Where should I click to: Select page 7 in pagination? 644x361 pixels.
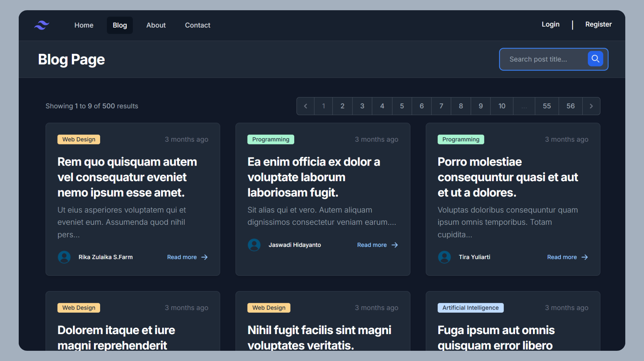coord(441,106)
